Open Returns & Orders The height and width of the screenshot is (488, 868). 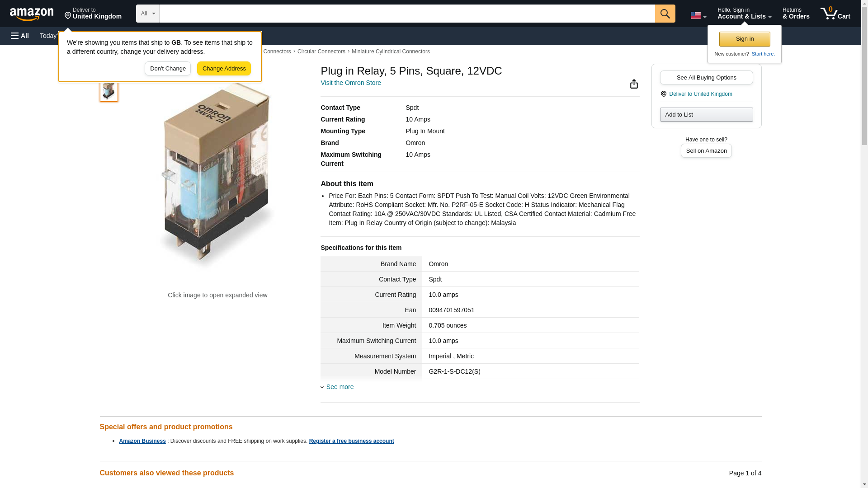(x=796, y=14)
